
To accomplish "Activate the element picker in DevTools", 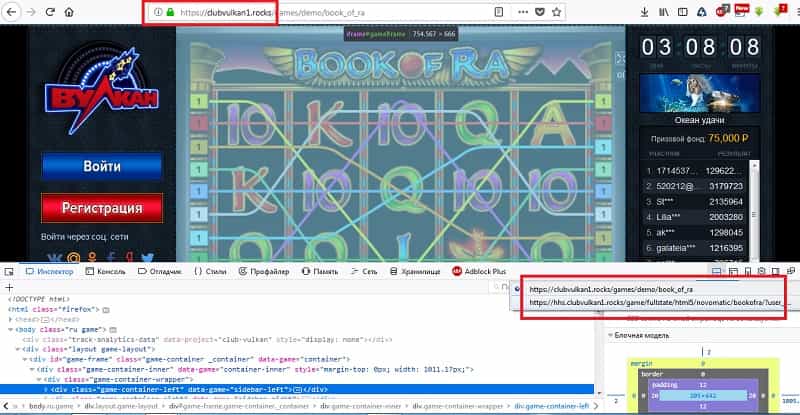I will point(10,271).
